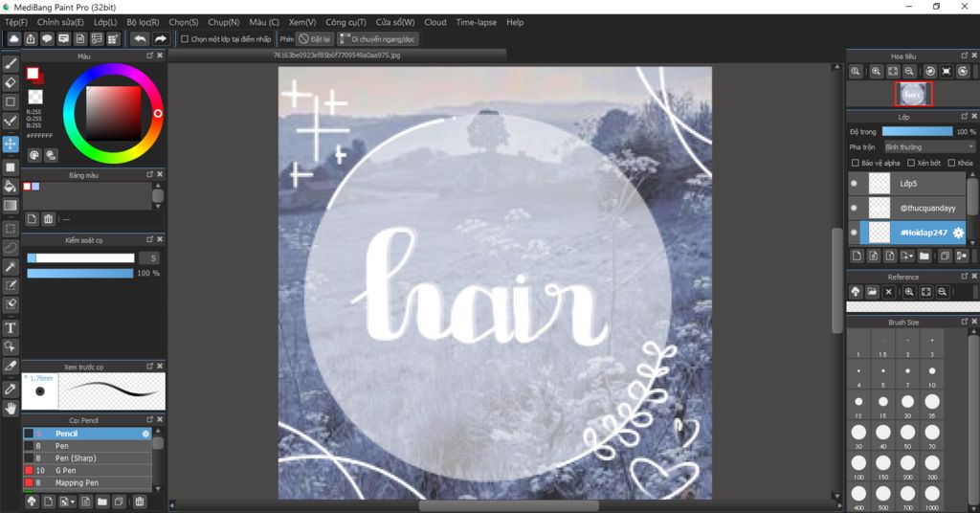The width and height of the screenshot is (980, 513).
Task: Click the share/export icon in top toolbar
Action: pos(31,38)
